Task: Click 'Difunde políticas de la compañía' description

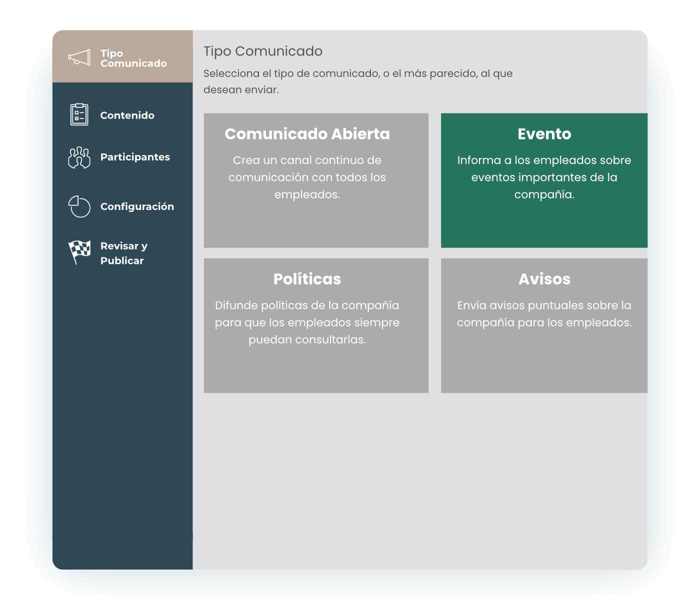Action: tap(307, 322)
